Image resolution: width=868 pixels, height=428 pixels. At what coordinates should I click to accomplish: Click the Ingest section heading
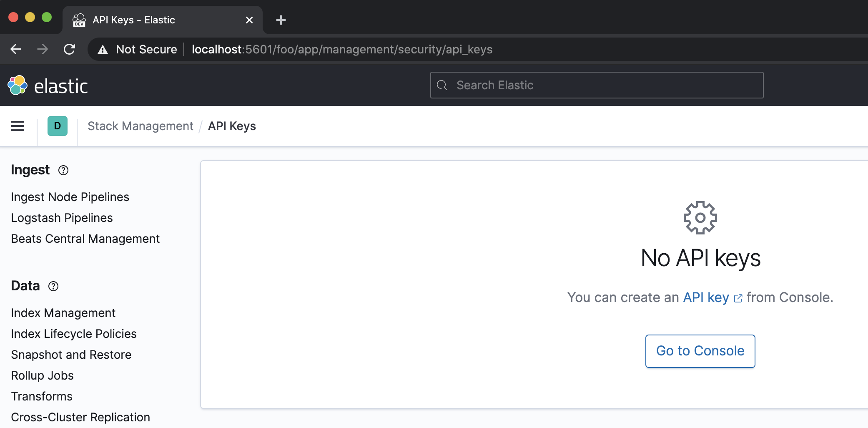(30, 170)
